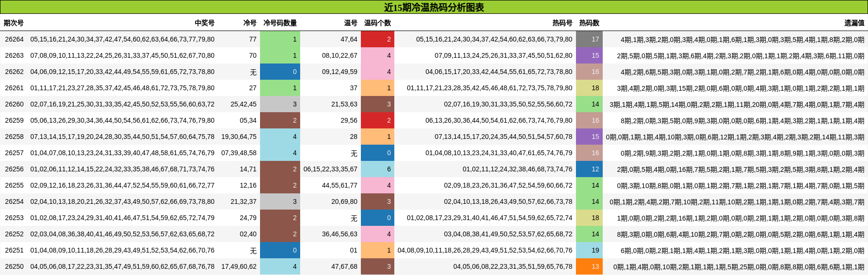The image size is (868, 275).
Task: Click the 冷号码数量 column header
Action: click(x=280, y=23)
